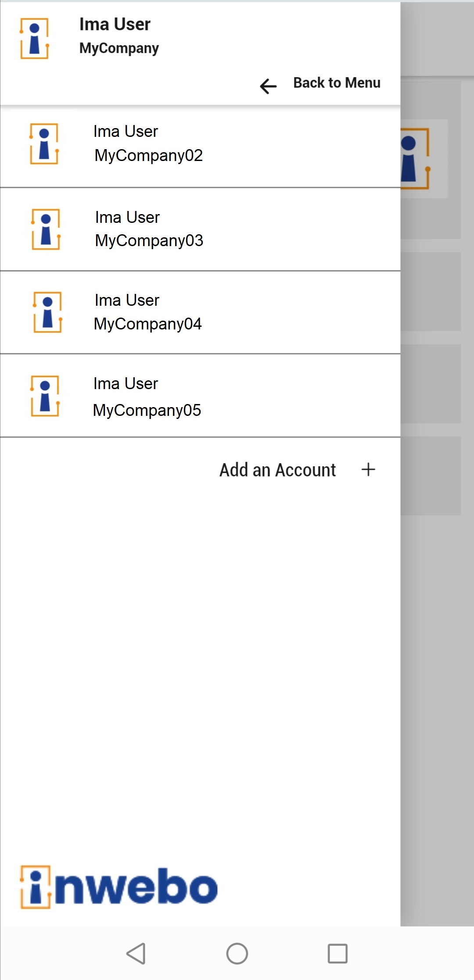The width and height of the screenshot is (474, 980).
Task: Click the back arrow icon
Action: (268, 86)
